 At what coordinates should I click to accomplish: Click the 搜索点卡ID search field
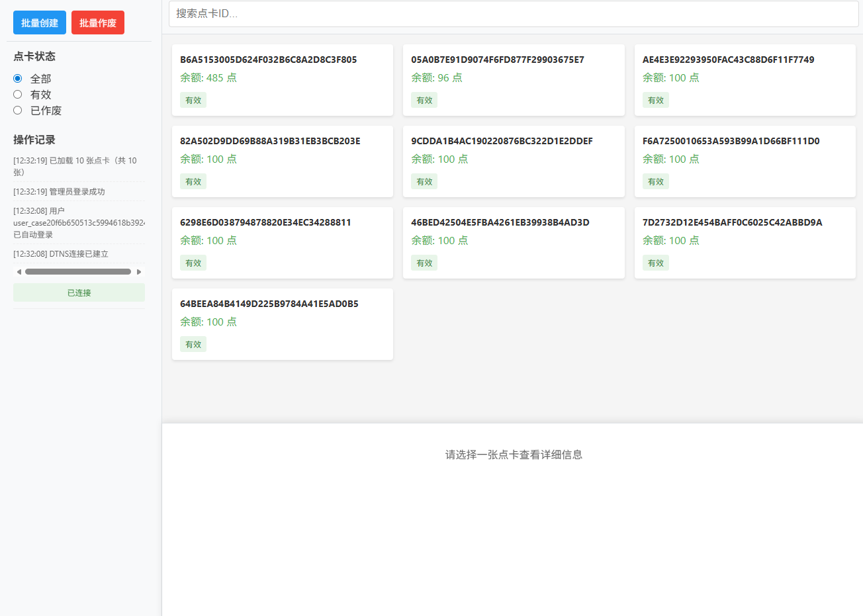(513, 14)
